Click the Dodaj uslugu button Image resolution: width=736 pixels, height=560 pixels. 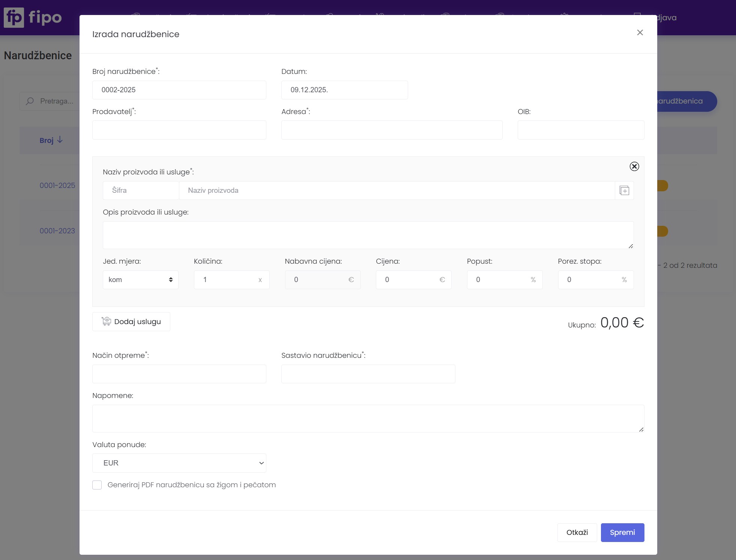tap(131, 322)
